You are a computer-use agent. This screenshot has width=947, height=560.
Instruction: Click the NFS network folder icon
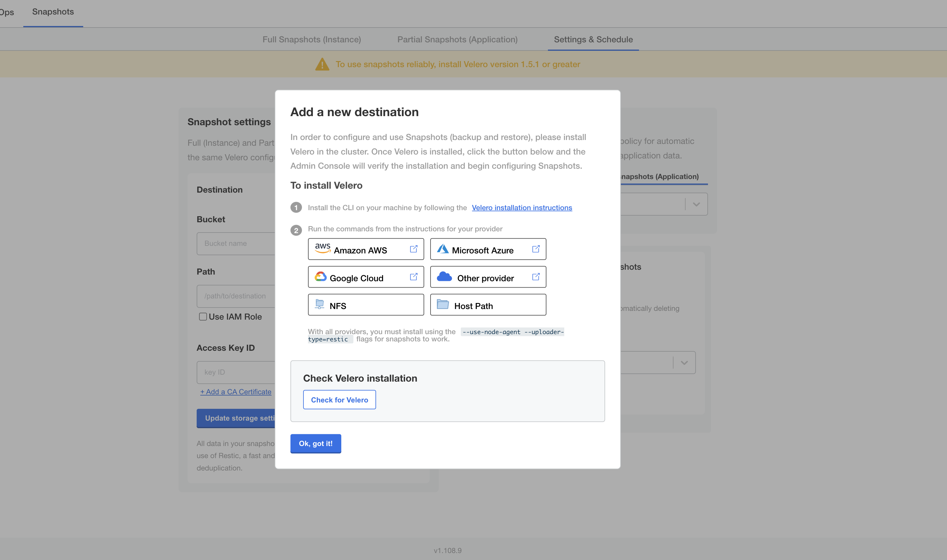click(x=320, y=304)
